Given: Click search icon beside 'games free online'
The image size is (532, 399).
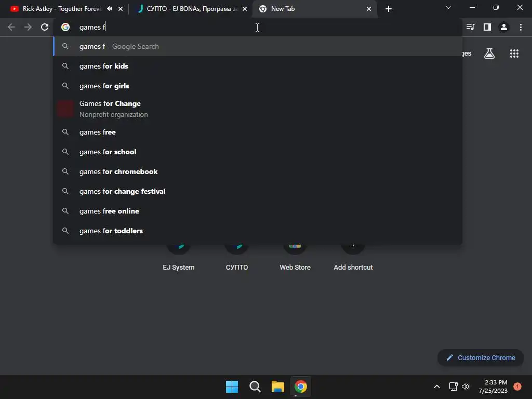Looking at the screenshot, I should point(65,211).
